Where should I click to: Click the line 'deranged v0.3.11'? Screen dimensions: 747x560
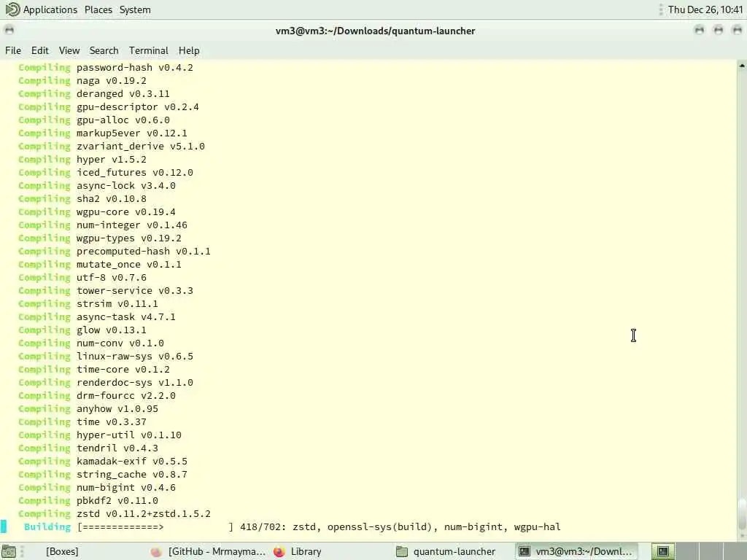coord(123,94)
